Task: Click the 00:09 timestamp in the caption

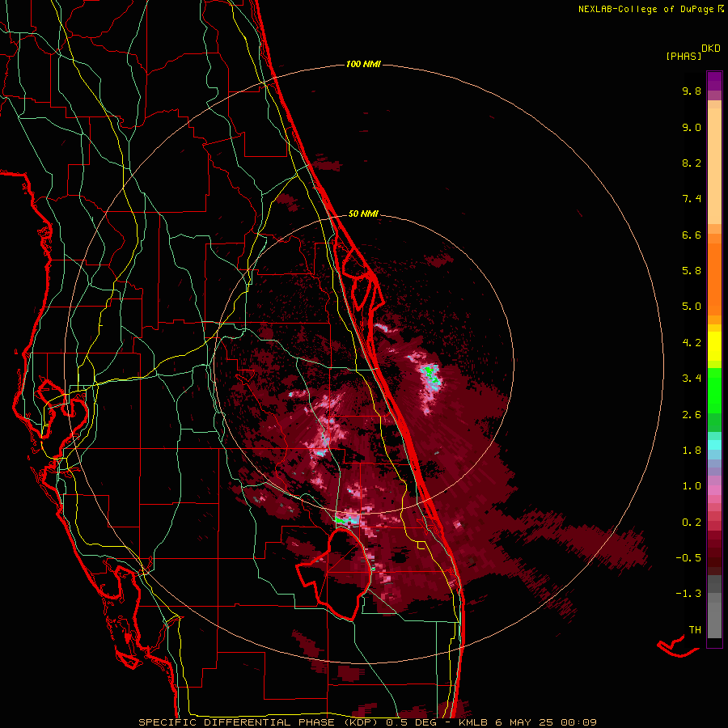Action: tap(578, 722)
